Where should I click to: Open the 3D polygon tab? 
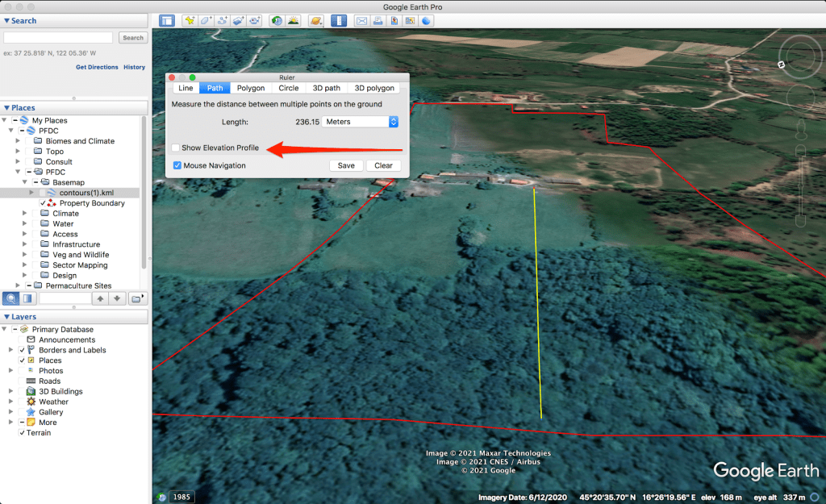[374, 88]
